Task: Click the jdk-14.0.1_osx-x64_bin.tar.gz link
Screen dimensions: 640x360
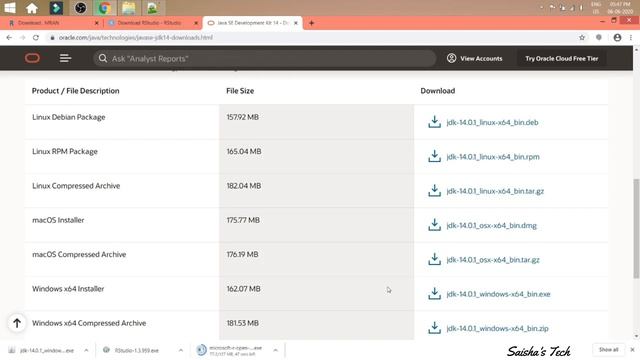Action: pos(493,260)
